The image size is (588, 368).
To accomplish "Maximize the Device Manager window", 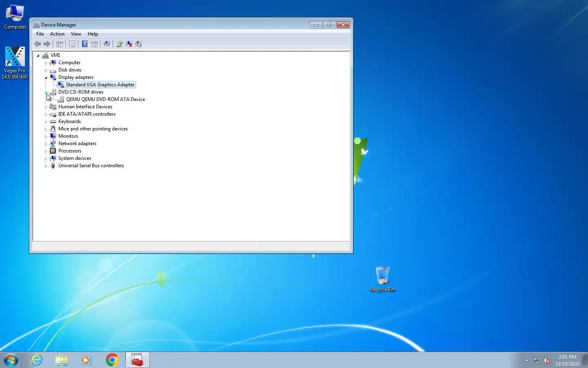I will coord(330,25).
